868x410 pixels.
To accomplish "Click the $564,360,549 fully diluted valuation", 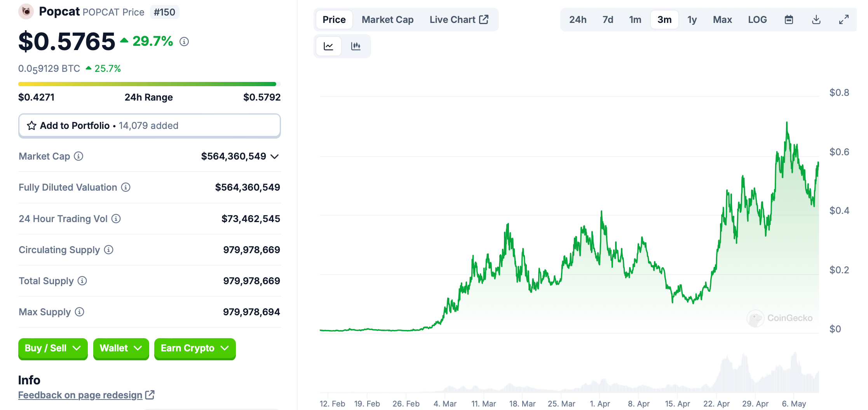I will pyautogui.click(x=248, y=187).
